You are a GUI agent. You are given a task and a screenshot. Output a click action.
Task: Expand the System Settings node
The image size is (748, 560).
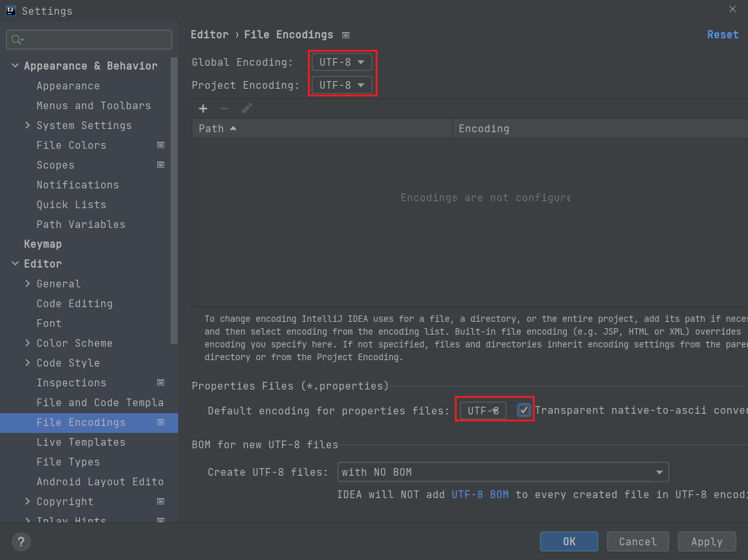(27, 125)
